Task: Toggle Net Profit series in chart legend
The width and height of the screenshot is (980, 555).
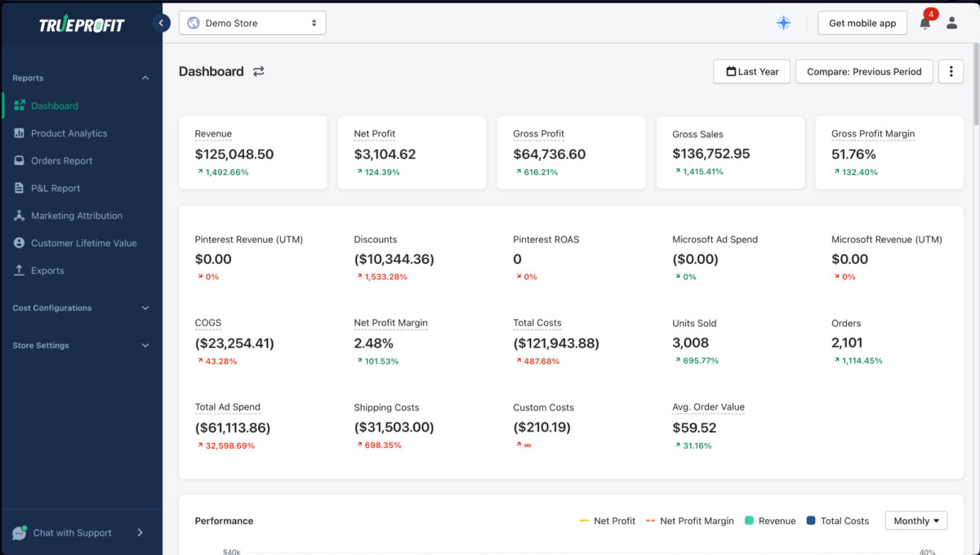Action: pyautogui.click(x=607, y=521)
